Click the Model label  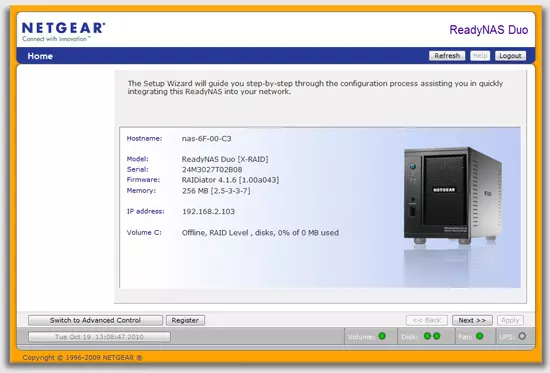[138, 159]
